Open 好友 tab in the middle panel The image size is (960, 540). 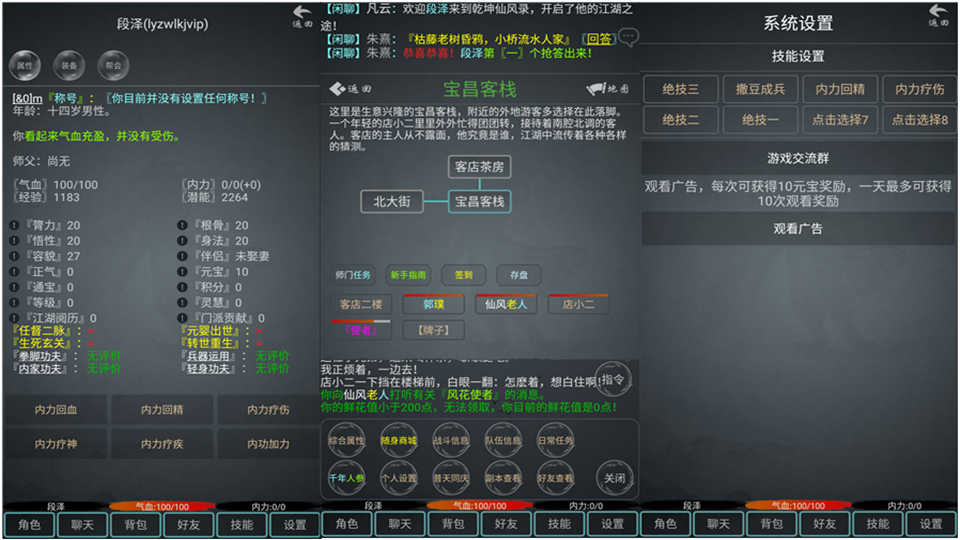click(x=506, y=524)
